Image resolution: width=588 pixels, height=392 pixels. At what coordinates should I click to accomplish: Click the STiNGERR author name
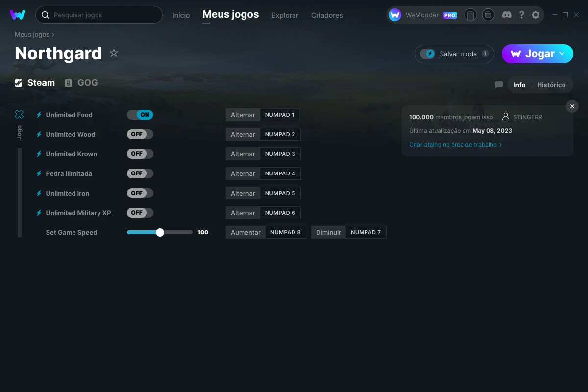point(528,117)
